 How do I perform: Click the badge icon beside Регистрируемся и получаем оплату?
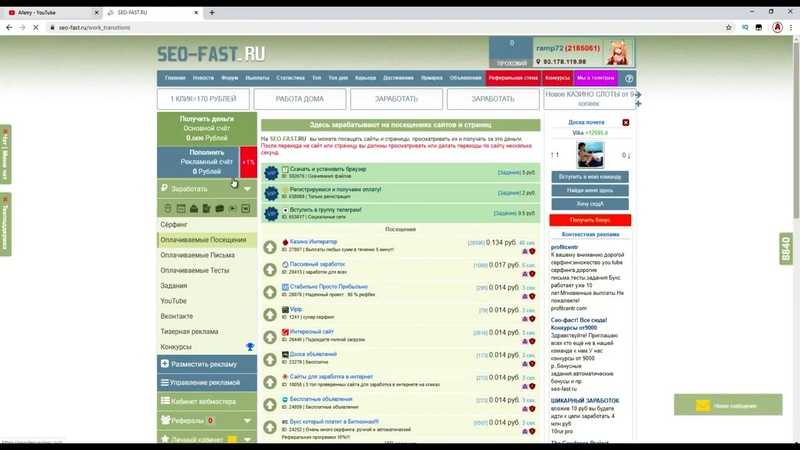click(271, 193)
